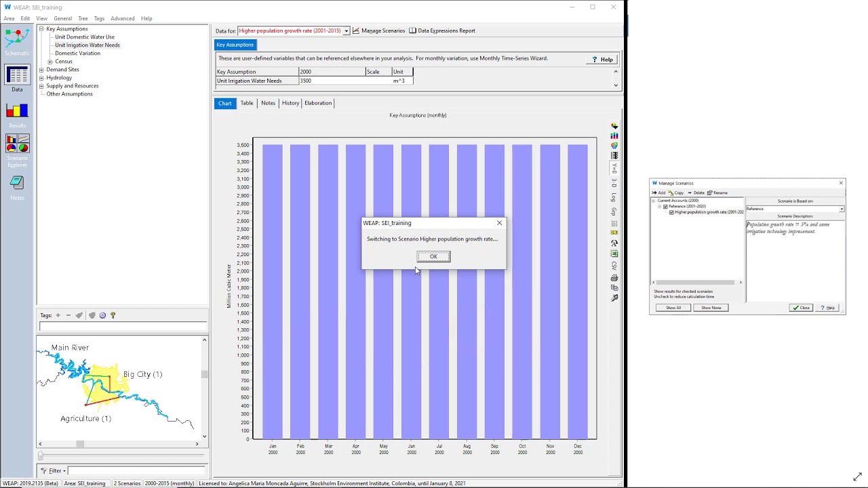This screenshot has height=488, width=868.
Task: Click Show All in Manage Scenarios
Action: click(x=673, y=308)
